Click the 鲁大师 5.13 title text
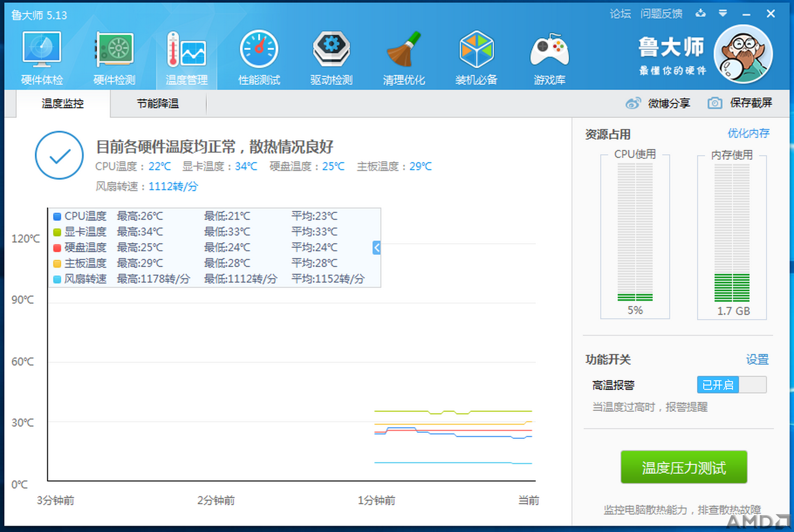 tap(39, 15)
